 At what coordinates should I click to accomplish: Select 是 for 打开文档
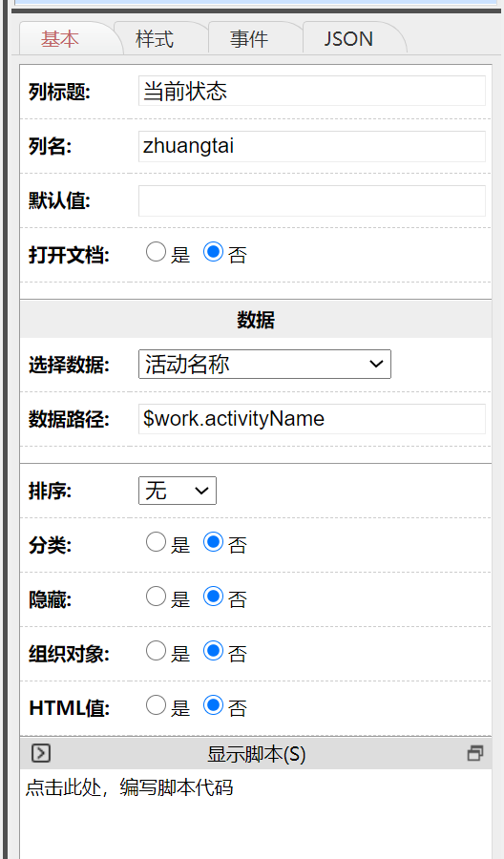point(156,252)
